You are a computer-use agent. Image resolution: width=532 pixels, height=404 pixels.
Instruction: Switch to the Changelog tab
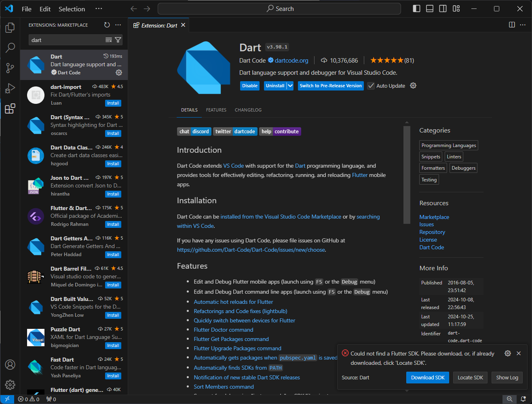[248, 110]
